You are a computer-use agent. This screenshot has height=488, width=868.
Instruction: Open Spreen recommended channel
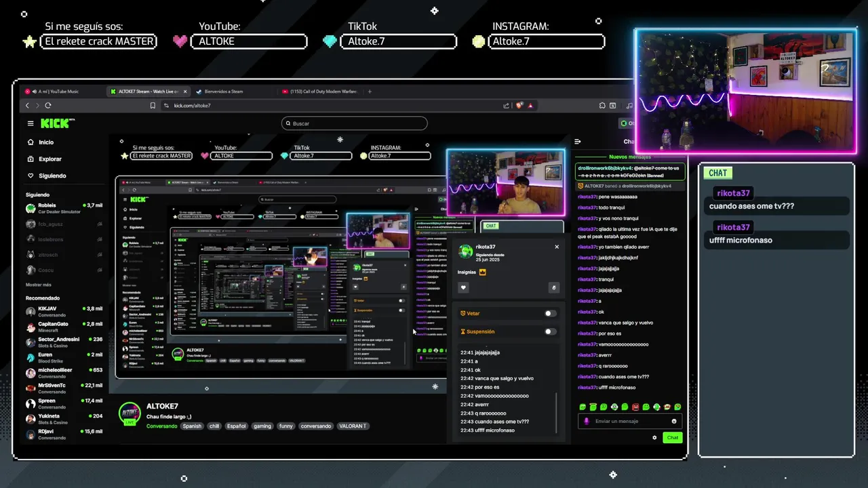[x=64, y=404]
